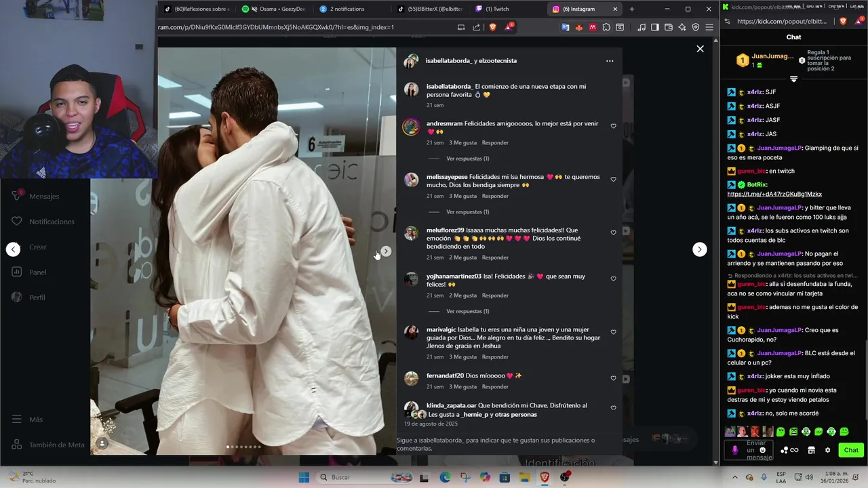Image resolution: width=868 pixels, height=488 pixels.
Task: Like meluflorez99's comment with the heart
Action: click(x=613, y=233)
